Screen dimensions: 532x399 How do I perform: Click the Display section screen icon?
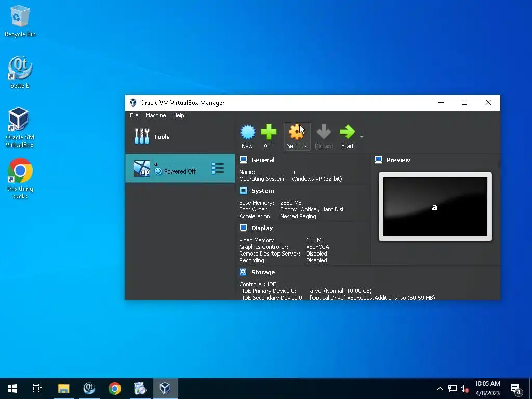[243, 228]
